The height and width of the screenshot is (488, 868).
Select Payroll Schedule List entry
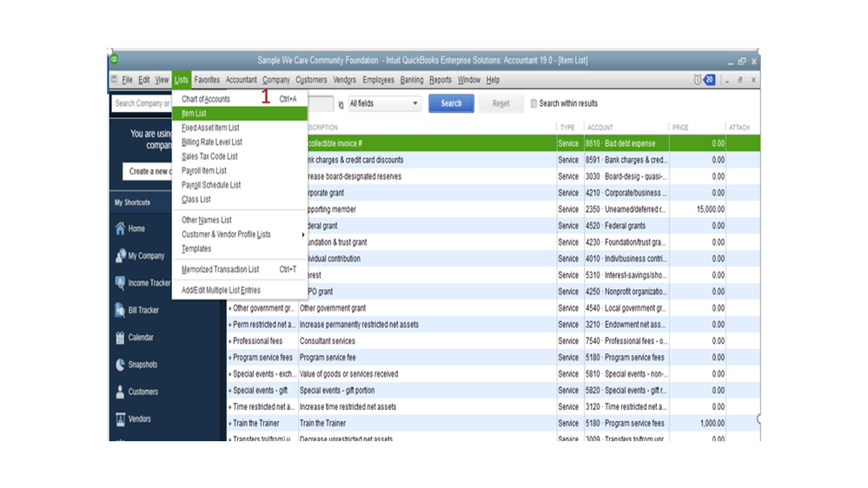click(x=240, y=185)
